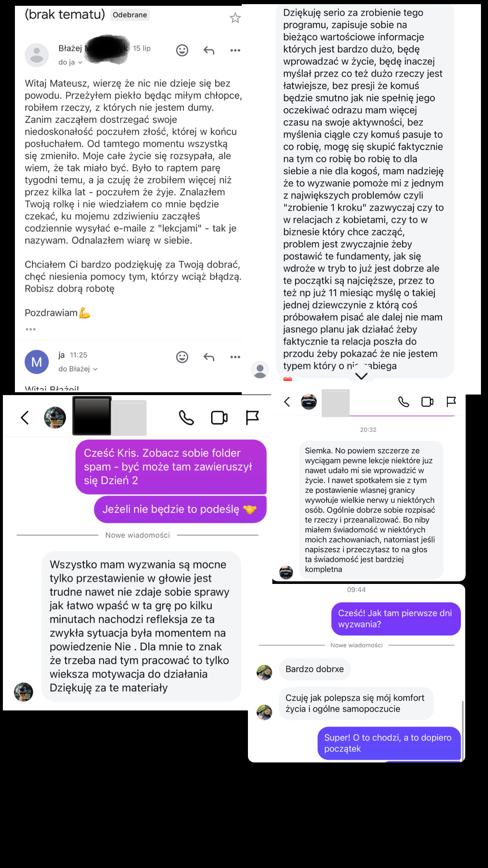Start video call in Kris chat
Screen dimensions: 488x868
[219, 417]
